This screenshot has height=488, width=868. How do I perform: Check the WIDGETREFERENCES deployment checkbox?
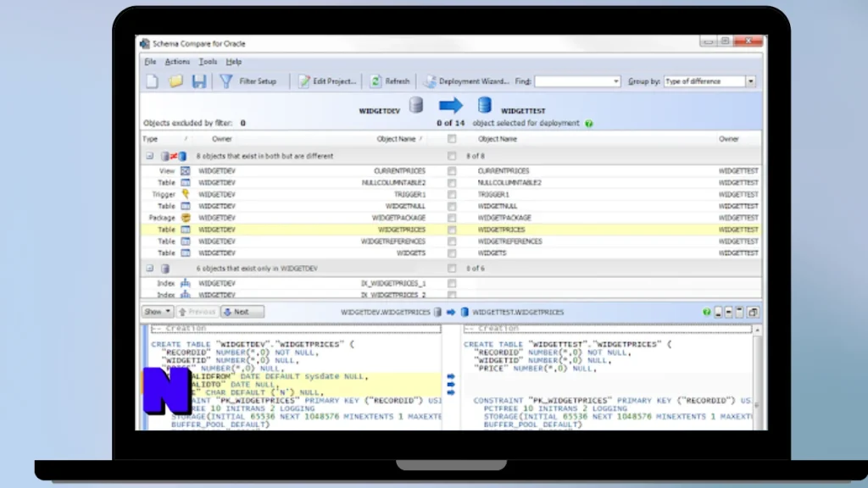click(452, 241)
